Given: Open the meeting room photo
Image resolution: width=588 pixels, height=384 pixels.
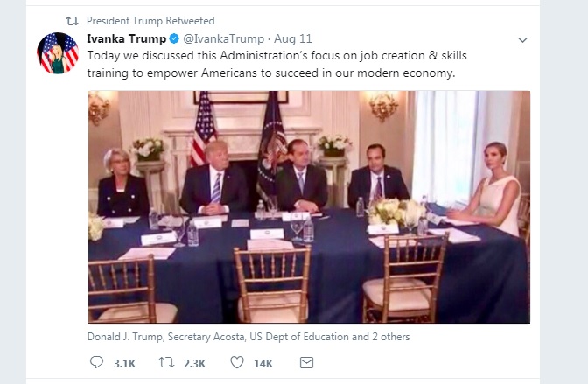Looking at the screenshot, I should pyautogui.click(x=309, y=207).
